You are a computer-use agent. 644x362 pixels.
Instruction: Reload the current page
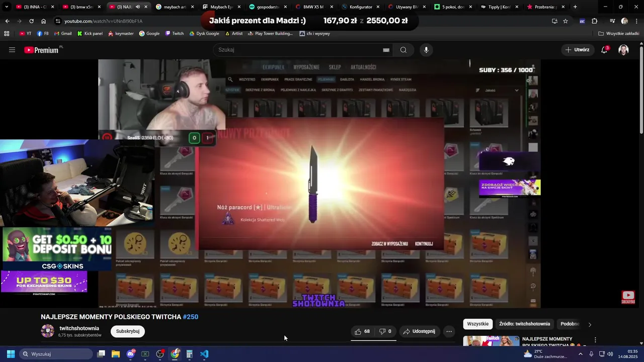(x=31, y=21)
